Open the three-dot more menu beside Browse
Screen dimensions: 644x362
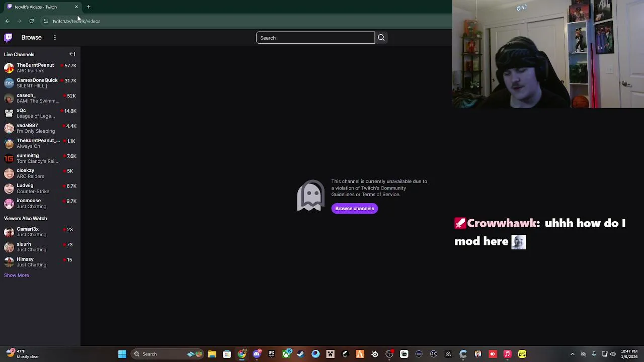(55, 38)
